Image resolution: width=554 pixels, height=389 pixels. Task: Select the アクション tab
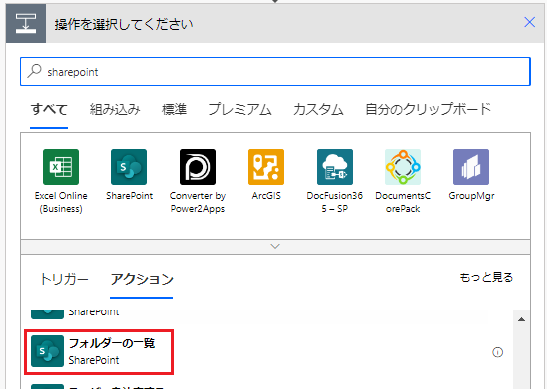pyautogui.click(x=142, y=279)
